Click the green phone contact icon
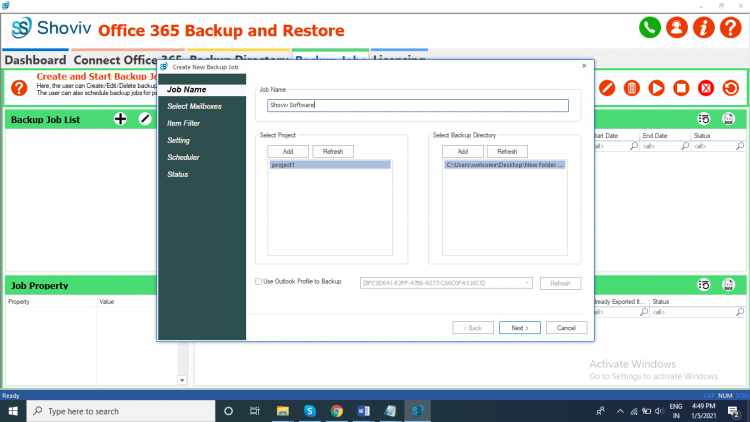 click(650, 28)
